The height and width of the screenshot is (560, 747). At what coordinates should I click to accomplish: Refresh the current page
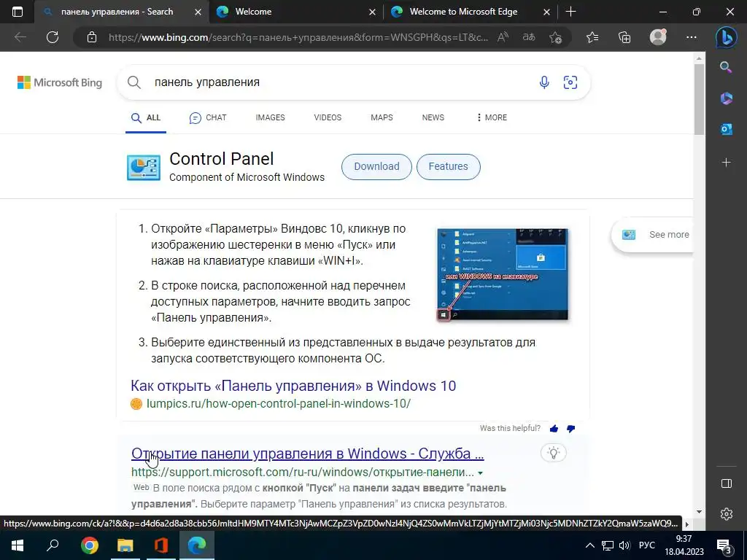click(53, 37)
